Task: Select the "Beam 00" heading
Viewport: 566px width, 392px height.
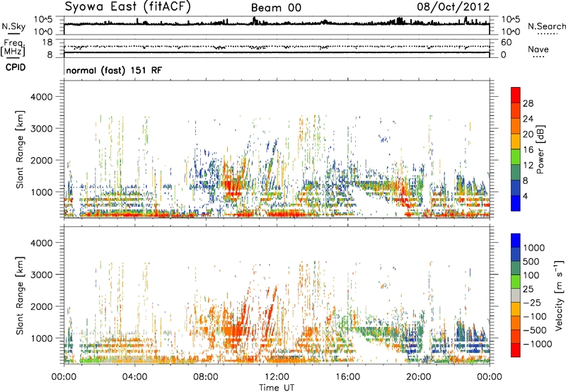Action: (x=276, y=8)
